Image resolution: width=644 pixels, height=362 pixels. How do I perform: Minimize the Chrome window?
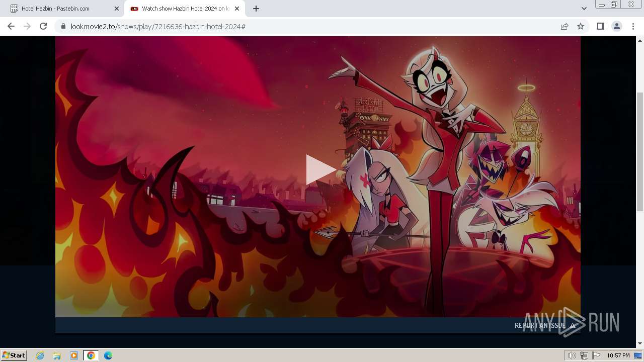(x=601, y=5)
